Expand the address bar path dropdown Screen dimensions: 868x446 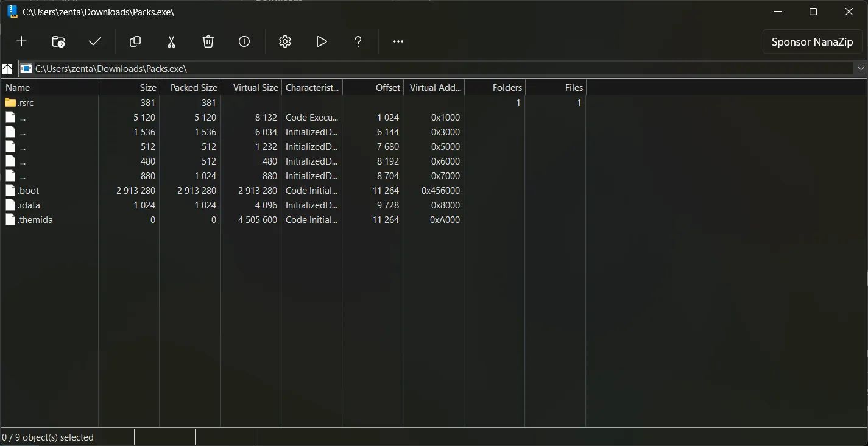point(861,69)
